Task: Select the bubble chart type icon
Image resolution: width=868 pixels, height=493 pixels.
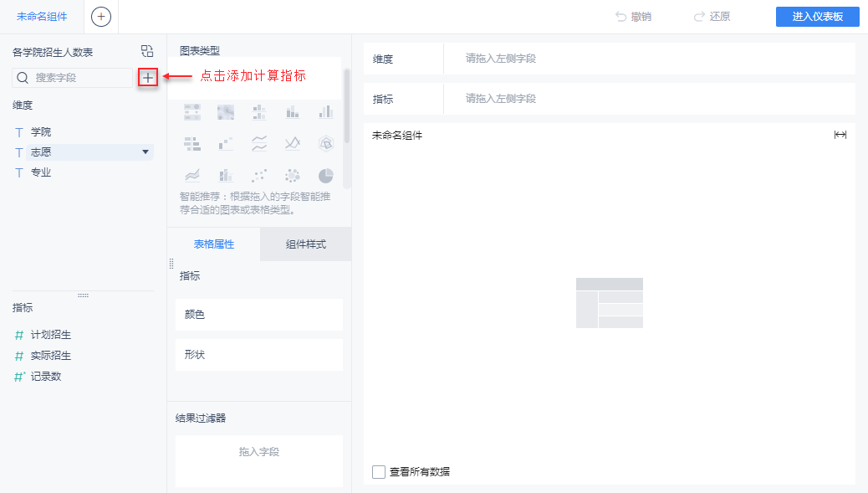Action: [293, 176]
